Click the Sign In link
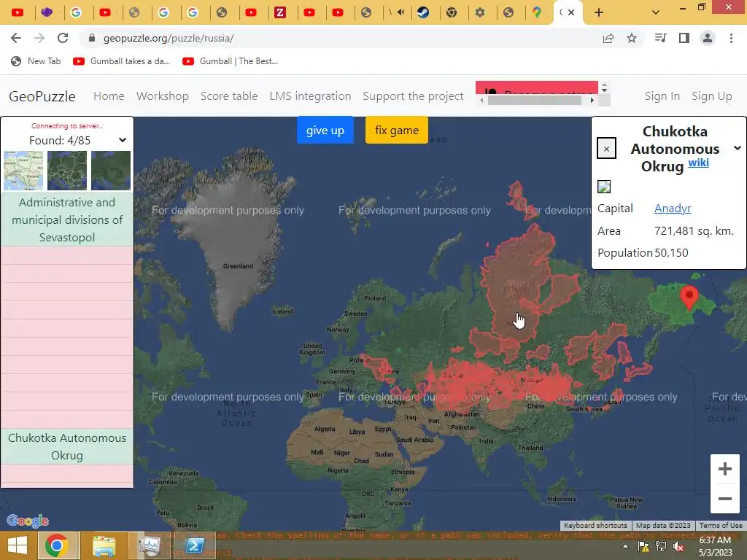Viewport: 747px width, 560px height. pos(662,96)
